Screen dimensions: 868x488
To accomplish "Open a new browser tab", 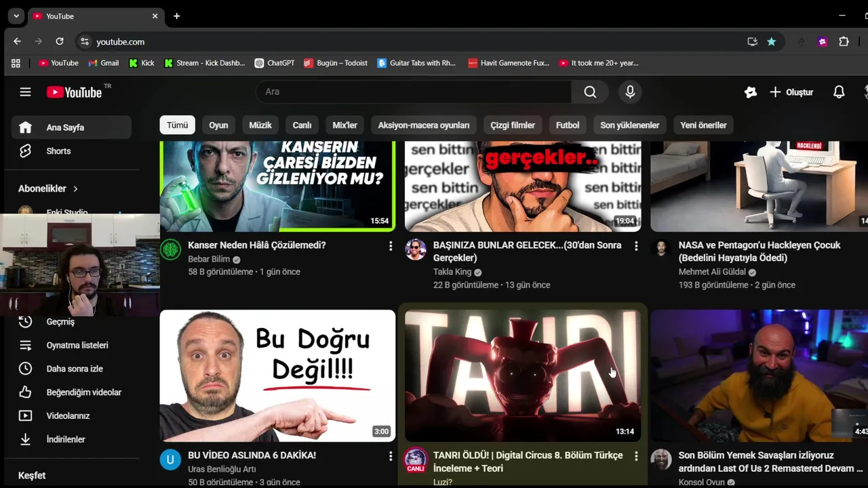I will coord(176,16).
